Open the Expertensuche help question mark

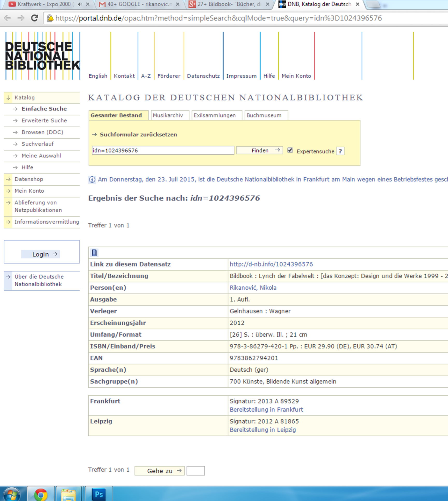(x=340, y=151)
